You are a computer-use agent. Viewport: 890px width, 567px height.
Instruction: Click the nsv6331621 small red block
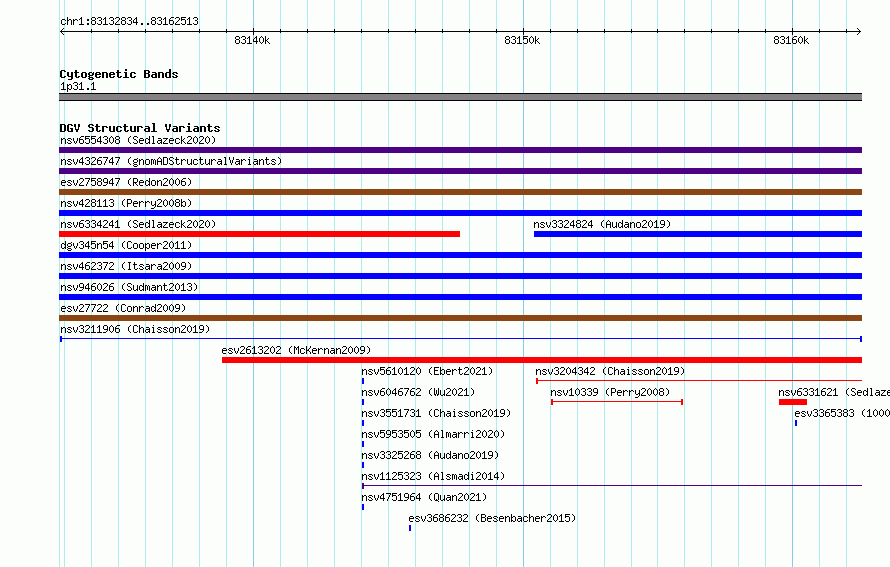click(792, 402)
